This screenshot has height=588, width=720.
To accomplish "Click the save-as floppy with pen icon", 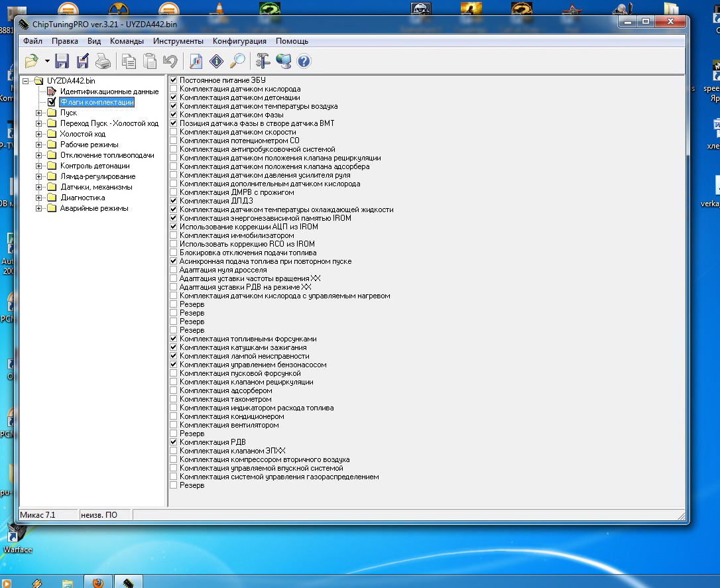I will [x=83, y=62].
